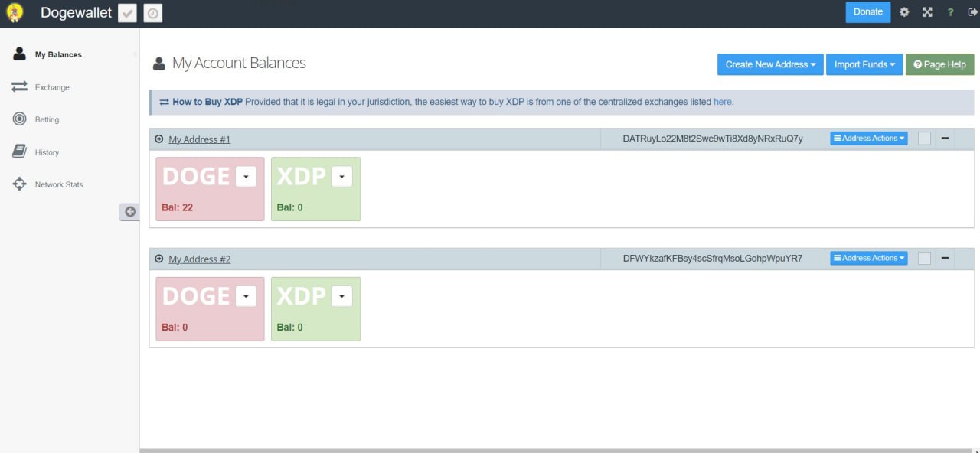
Task: Collapse My Address #1 with minus button
Action: click(945, 139)
